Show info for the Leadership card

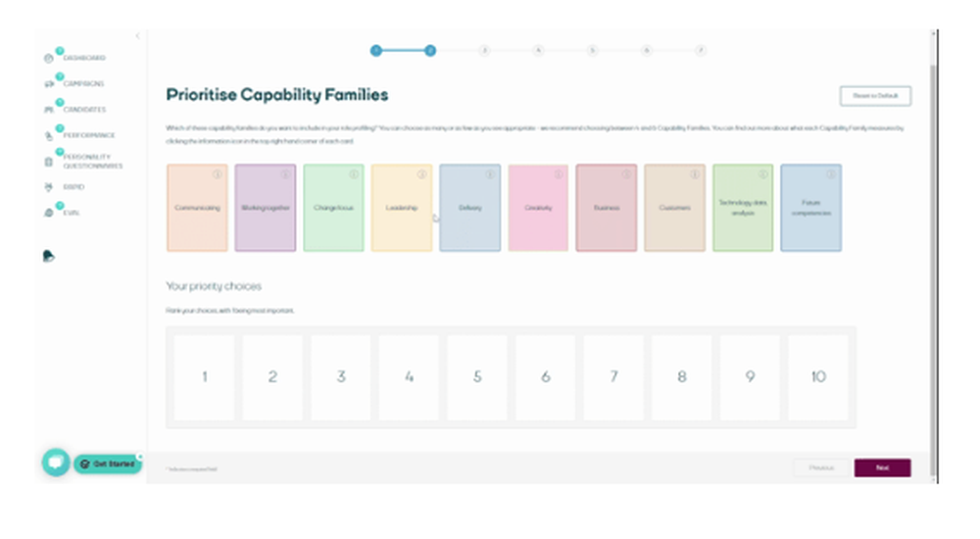421,174
